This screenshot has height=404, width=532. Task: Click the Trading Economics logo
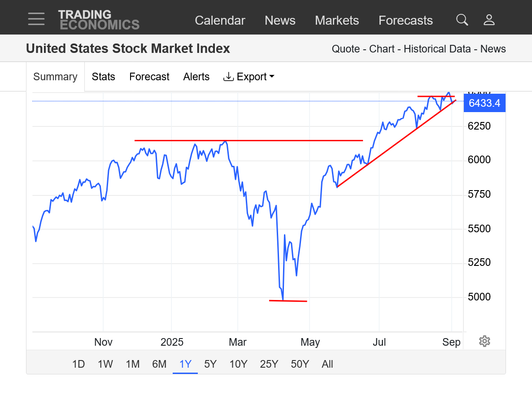[x=99, y=20]
